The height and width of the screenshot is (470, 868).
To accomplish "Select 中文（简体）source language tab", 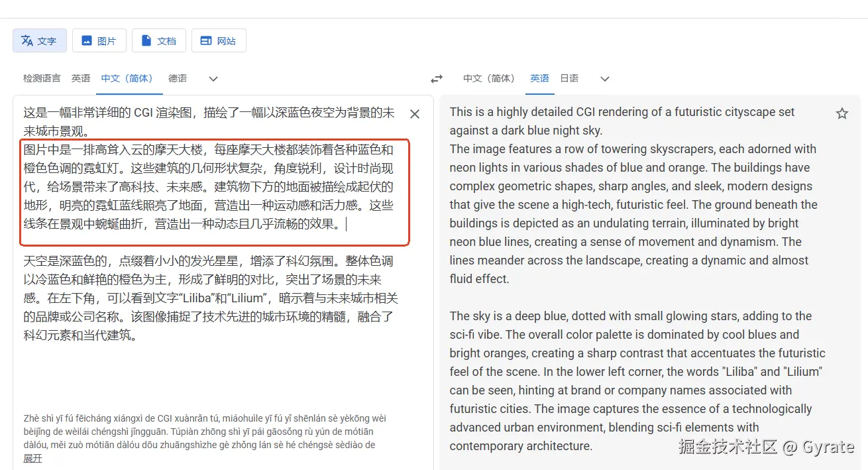I will point(129,78).
